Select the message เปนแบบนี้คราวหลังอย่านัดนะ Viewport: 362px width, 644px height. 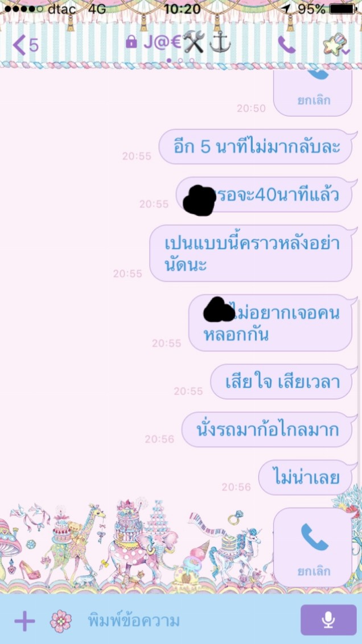[252, 253]
